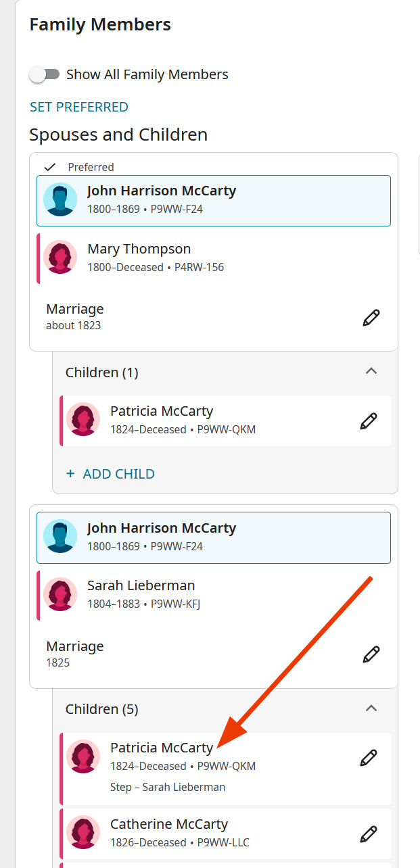
Task: Toggle Show All Family Members switch
Action: (45, 74)
